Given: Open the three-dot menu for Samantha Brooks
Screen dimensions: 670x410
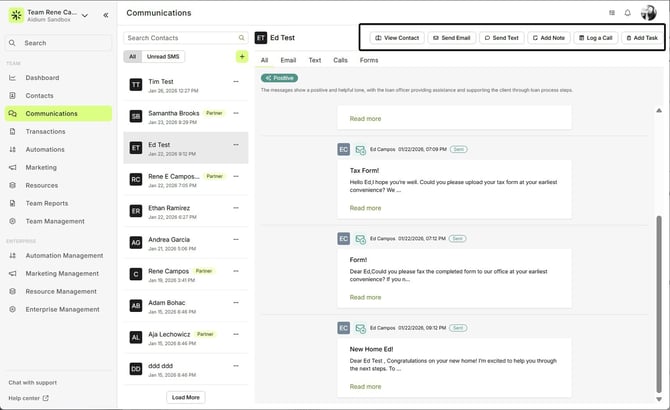Looking at the screenshot, I should [236, 114].
